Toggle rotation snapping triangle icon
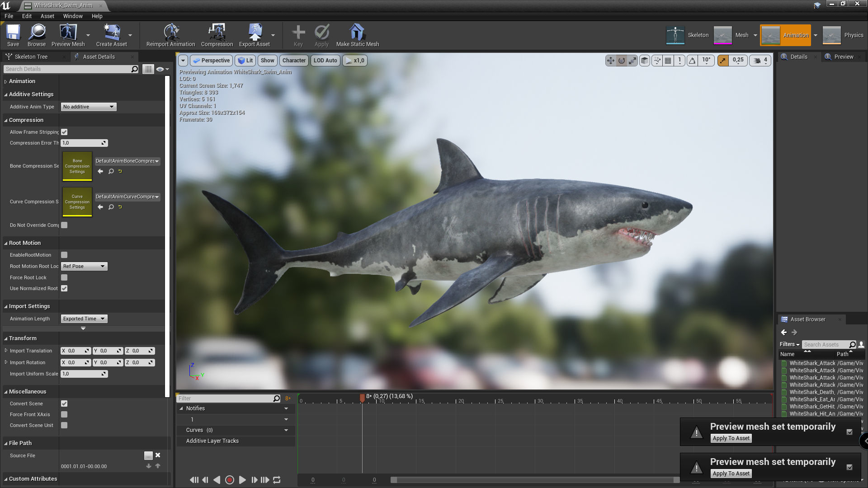This screenshot has height=488, width=868. point(693,61)
